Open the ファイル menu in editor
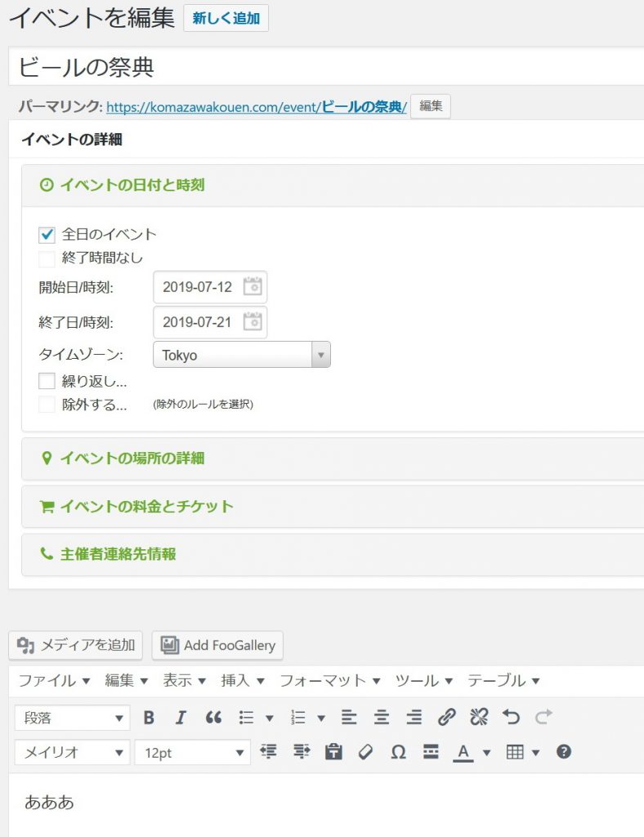Screen dimensions: 644x837 pos(53,681)
